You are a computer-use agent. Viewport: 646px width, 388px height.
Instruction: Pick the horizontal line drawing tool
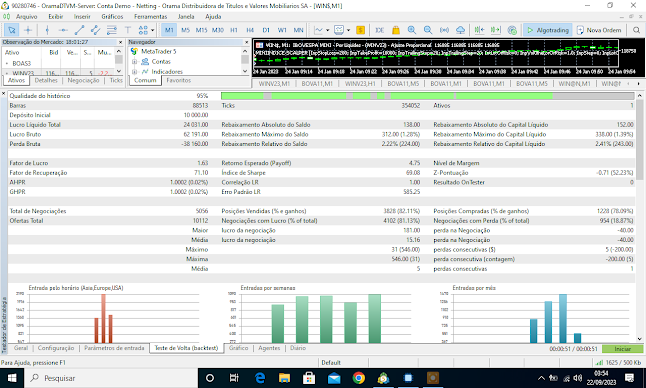[x=63, y=30]
